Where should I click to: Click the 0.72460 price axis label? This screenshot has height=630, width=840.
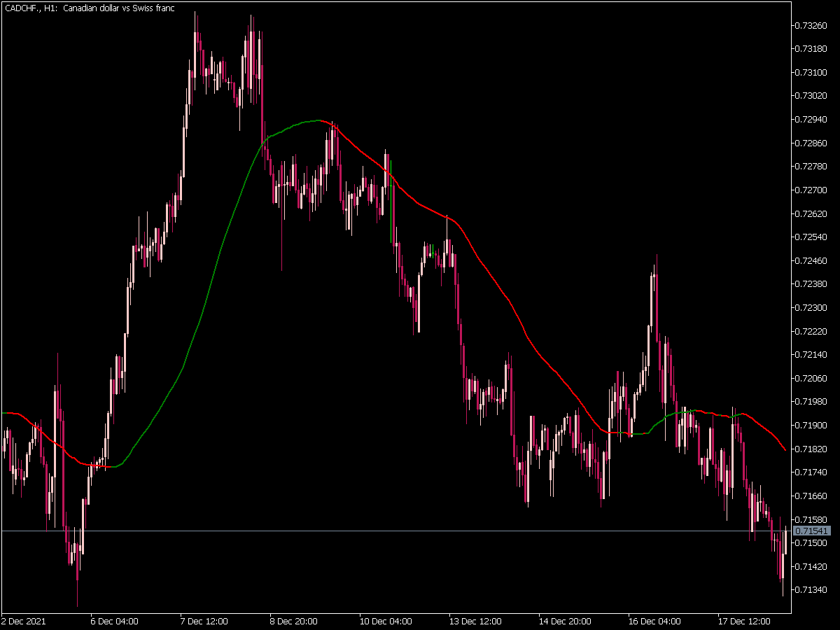click(x=810, y=260)
